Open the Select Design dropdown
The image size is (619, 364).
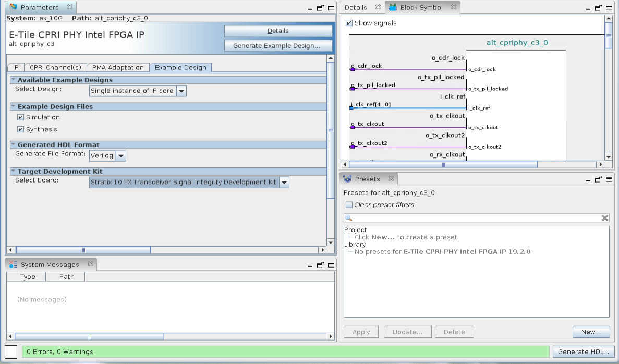[181, 91]
